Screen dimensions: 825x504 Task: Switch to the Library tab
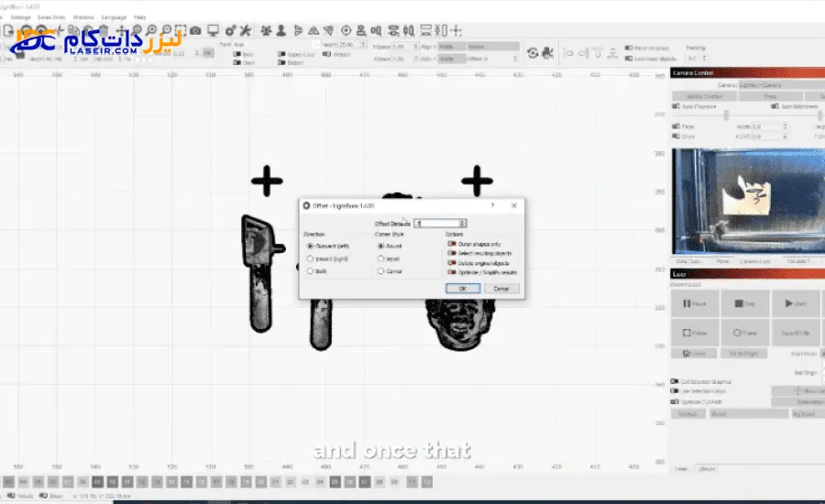click(x=708, y=468)
